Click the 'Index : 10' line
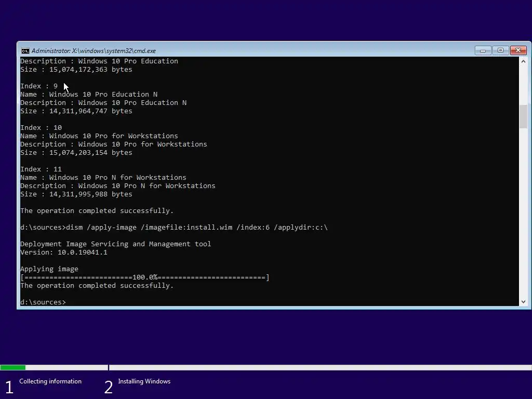Image resolution: width=532 pixels, height=399 pixels. tap(41, 128)
